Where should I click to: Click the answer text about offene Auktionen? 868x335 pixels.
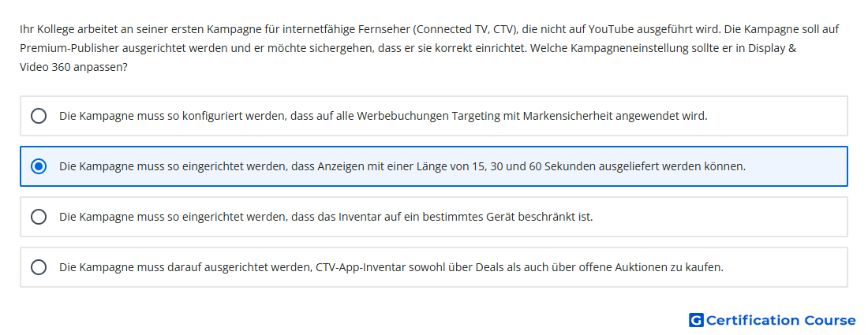pos(391,267)
